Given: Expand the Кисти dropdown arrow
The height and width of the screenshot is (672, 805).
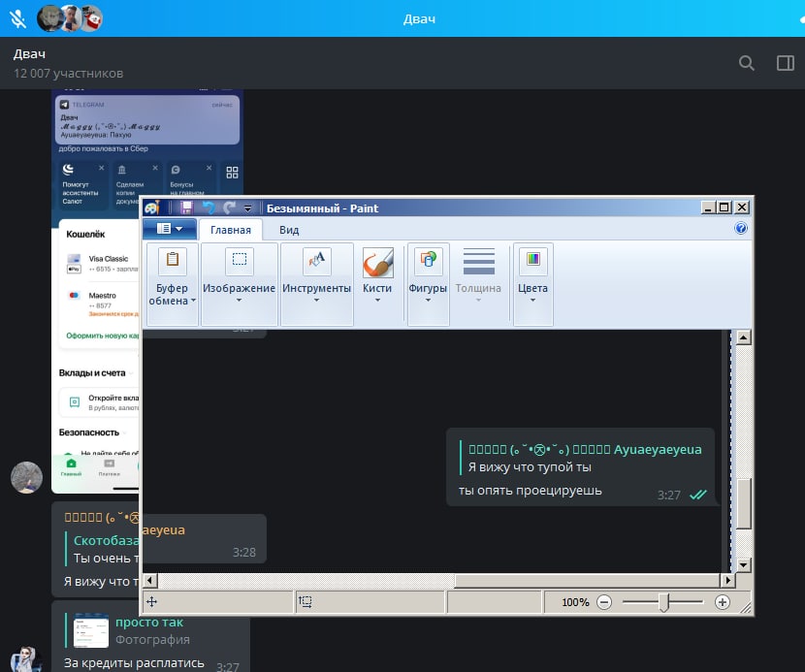Looking at the screenshot, I should [x=377, y=301].
